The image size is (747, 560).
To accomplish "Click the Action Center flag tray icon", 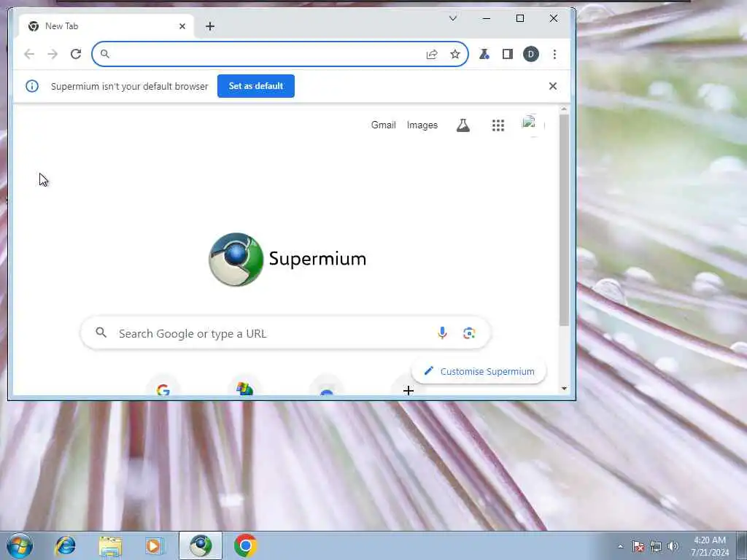I will point(638,546).
